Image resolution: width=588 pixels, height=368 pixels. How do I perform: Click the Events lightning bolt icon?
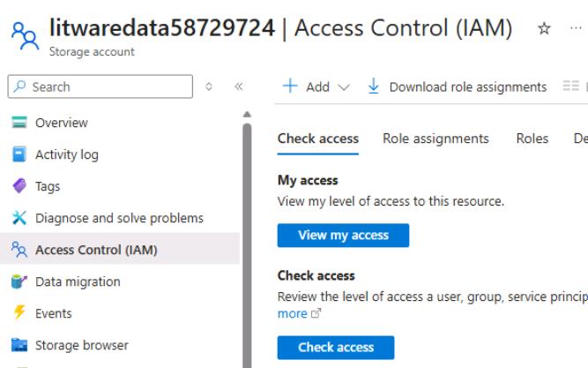(x=19, y=312)
